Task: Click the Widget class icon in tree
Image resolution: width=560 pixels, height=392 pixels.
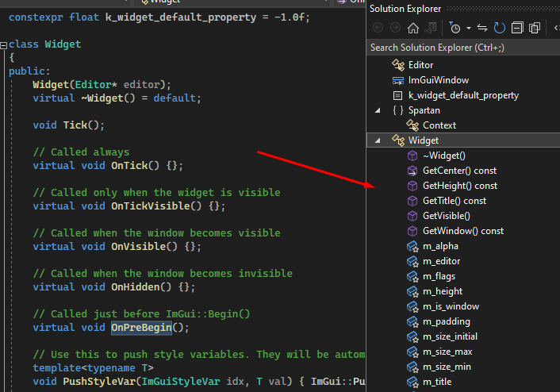Action: pos(398,140)
